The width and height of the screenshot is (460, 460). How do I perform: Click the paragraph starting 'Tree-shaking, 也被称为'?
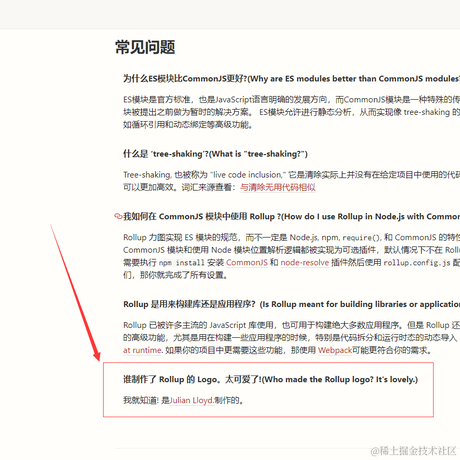pos(291,181)
